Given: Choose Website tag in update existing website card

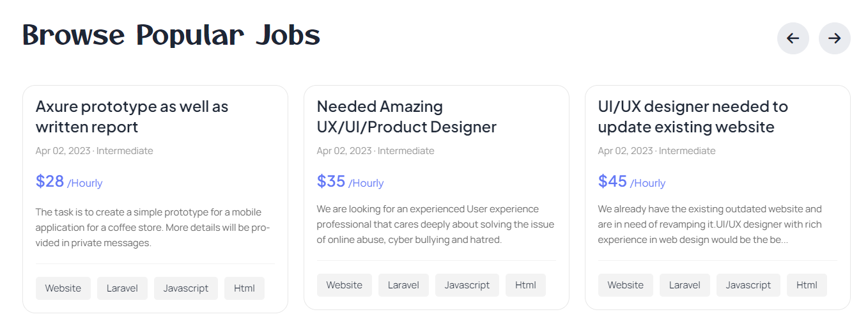Looking at the screenshot, I should [626, 285].
